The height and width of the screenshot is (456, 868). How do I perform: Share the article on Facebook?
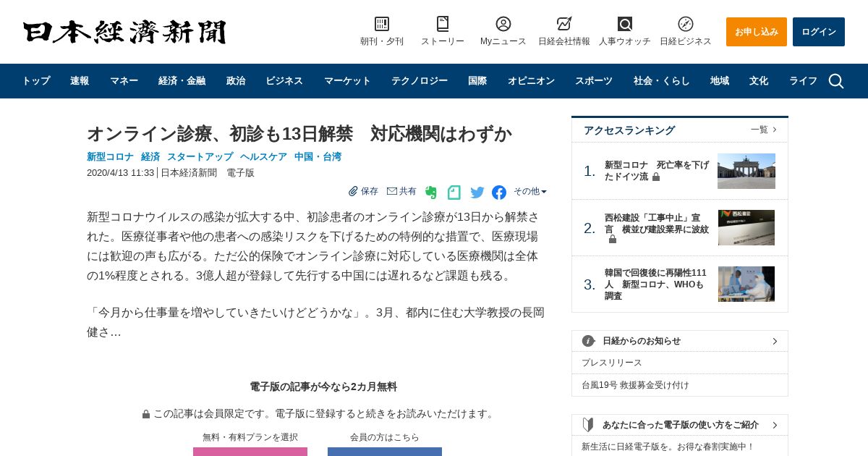click(x=499, y=193)
